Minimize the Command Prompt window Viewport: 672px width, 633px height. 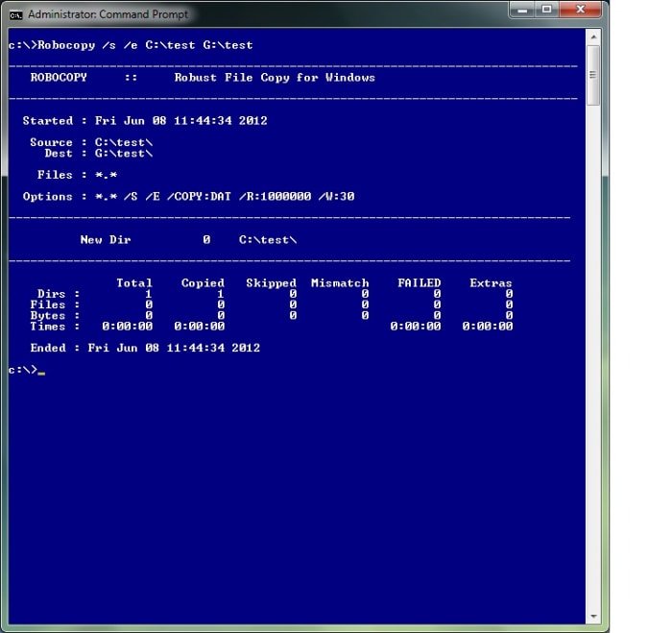click(x=522, y=10)
